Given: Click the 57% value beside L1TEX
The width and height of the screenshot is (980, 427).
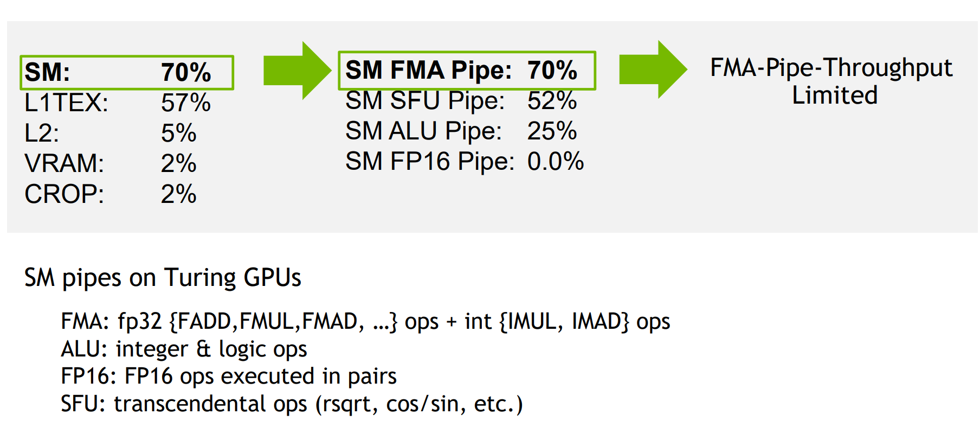Looking at the screenshot, I should (x=185, y=103).
